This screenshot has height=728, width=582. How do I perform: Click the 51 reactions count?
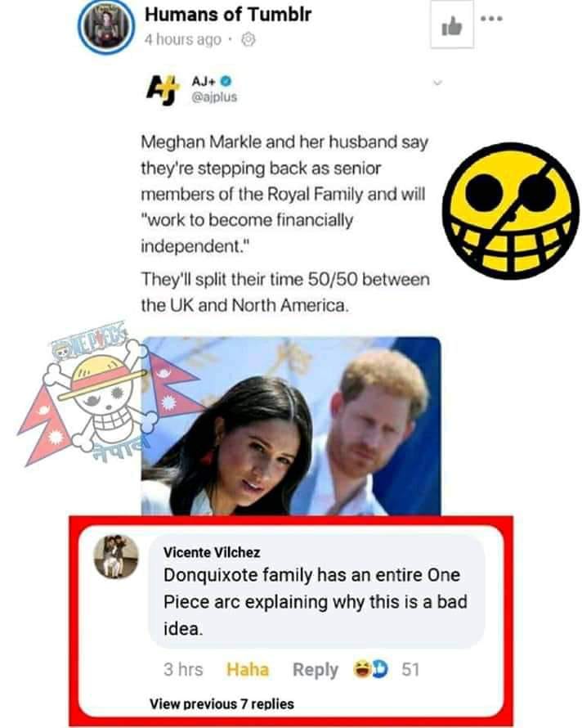[410, 669]
